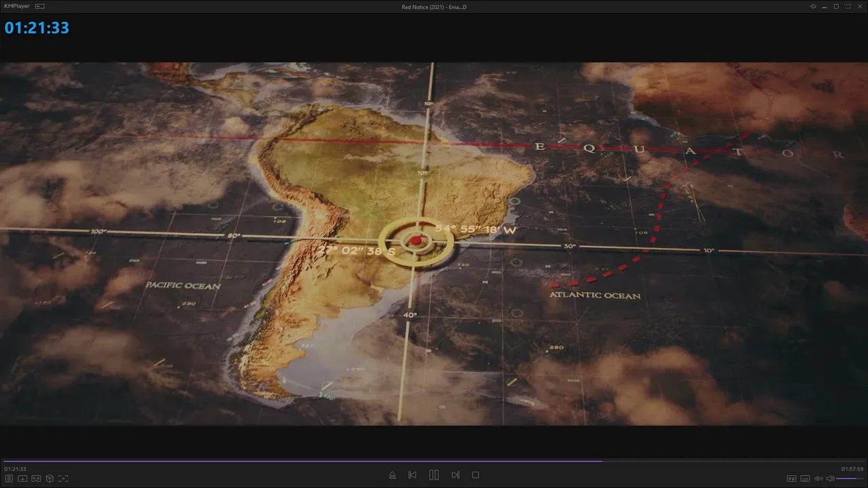Click the eject/open file button
Viewport: 868px width, 488px height.
coord(392,475)
